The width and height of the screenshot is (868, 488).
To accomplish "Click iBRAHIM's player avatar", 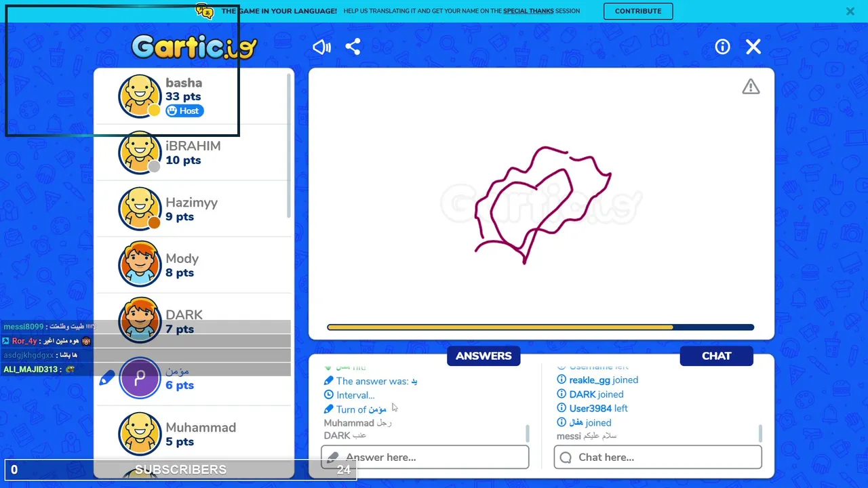I will [140, 152].
